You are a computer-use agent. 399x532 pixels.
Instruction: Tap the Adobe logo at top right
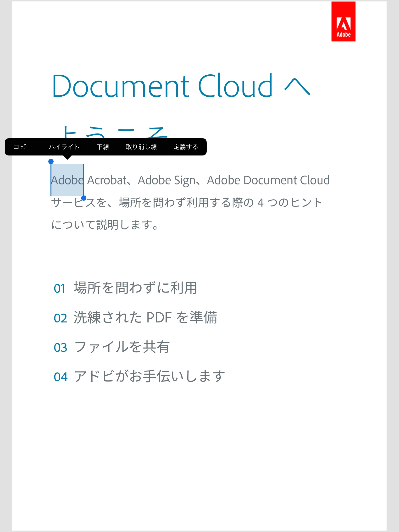343,22
